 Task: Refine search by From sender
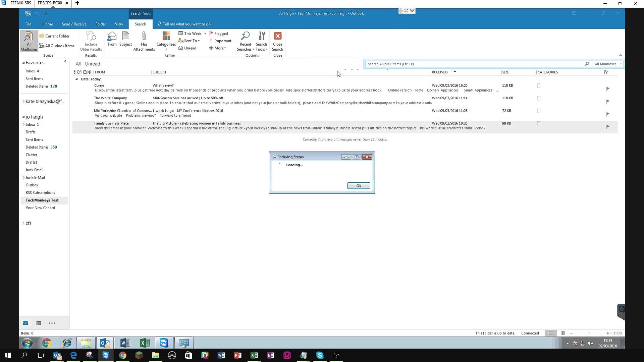(112, 40)
